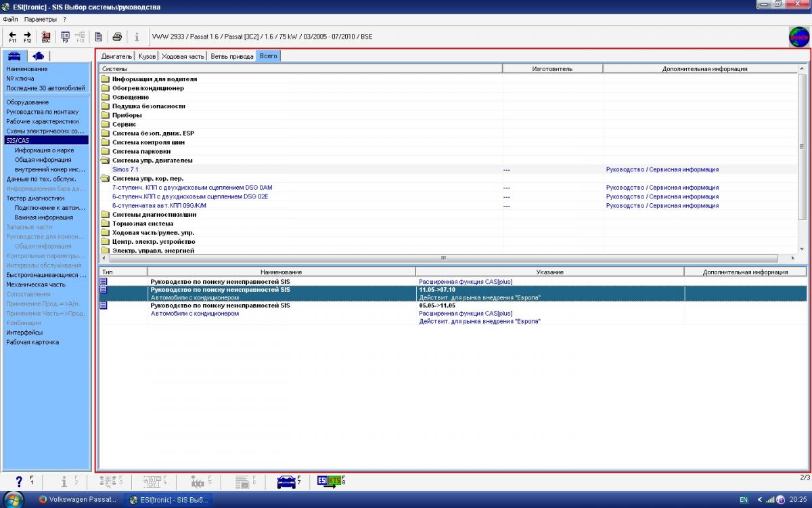
Task: Click the 'Указание' column header
Action: pyautogui.click(x=549, y=272)
